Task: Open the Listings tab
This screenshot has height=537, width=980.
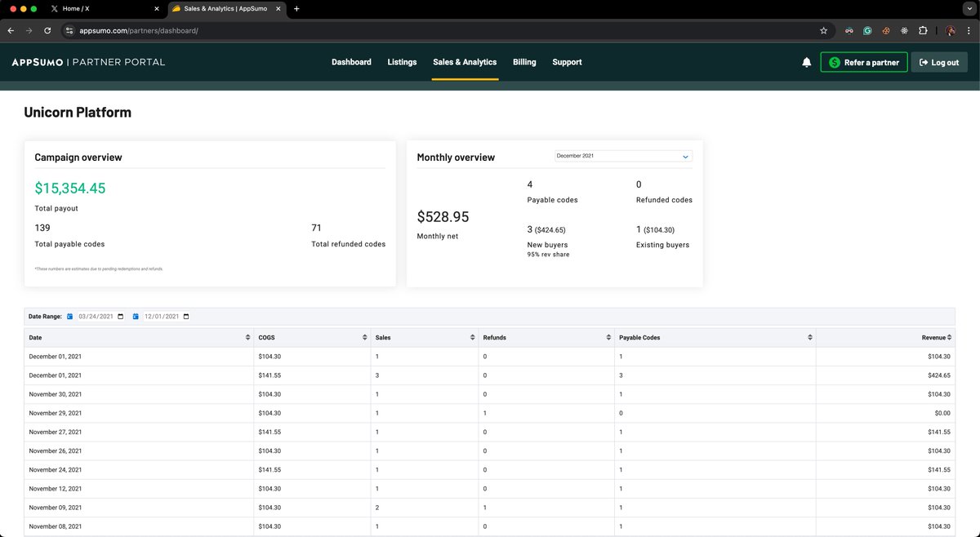Action: [402, 62]
